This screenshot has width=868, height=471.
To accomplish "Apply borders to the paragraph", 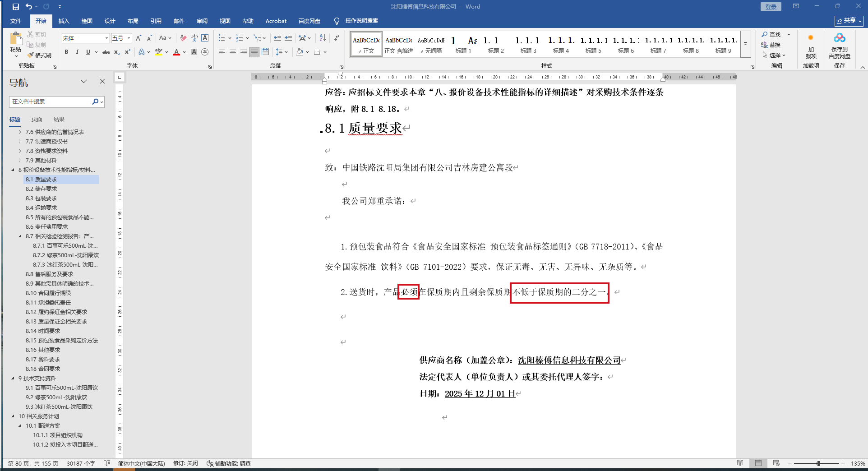I will (317, 52).
